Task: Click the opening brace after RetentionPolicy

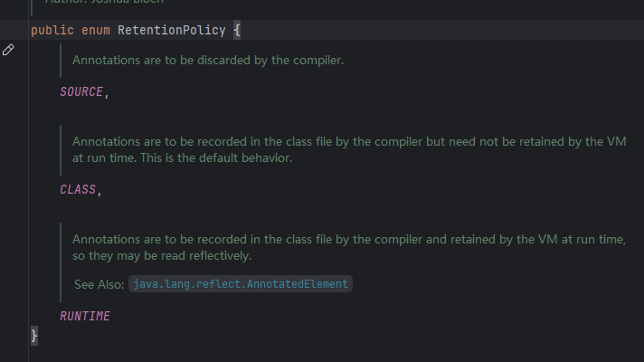Action: [x=237, y=30]
